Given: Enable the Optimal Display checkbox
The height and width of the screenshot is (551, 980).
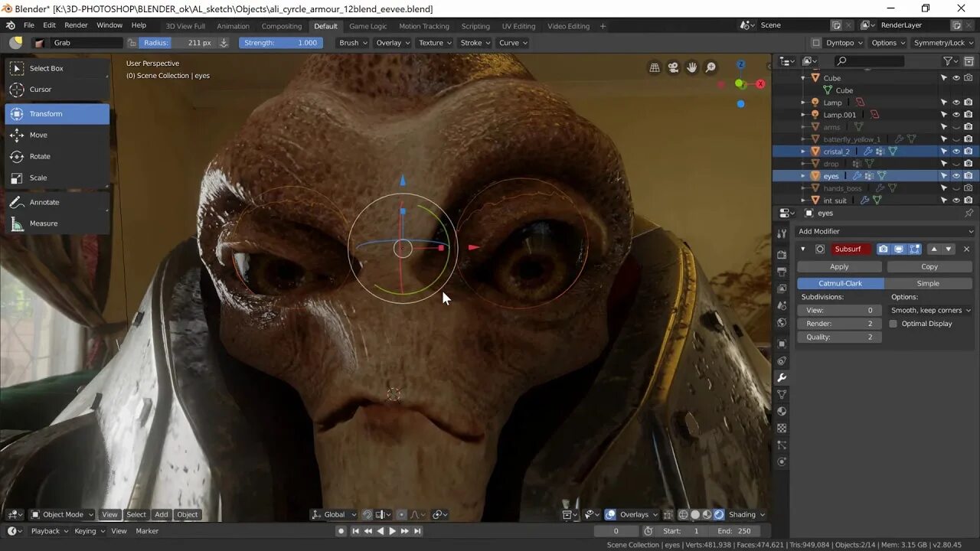Looking at the screenshot, I should click(x=893, y=324).
